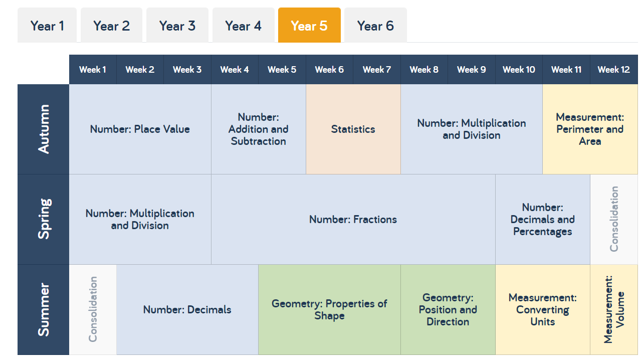Switch to the Year 1 tab
644x364 pixels.
click(x=47, y=25)
